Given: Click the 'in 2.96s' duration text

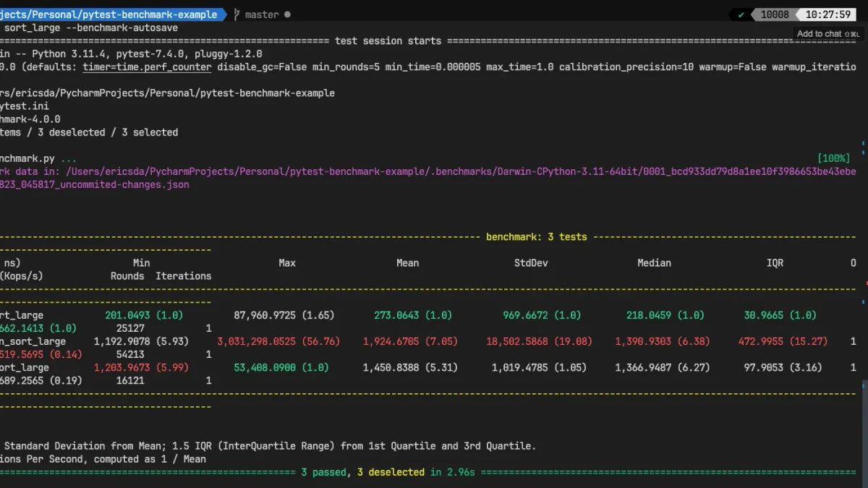Looking at the screenshot, I should click(x=453, y=472).
